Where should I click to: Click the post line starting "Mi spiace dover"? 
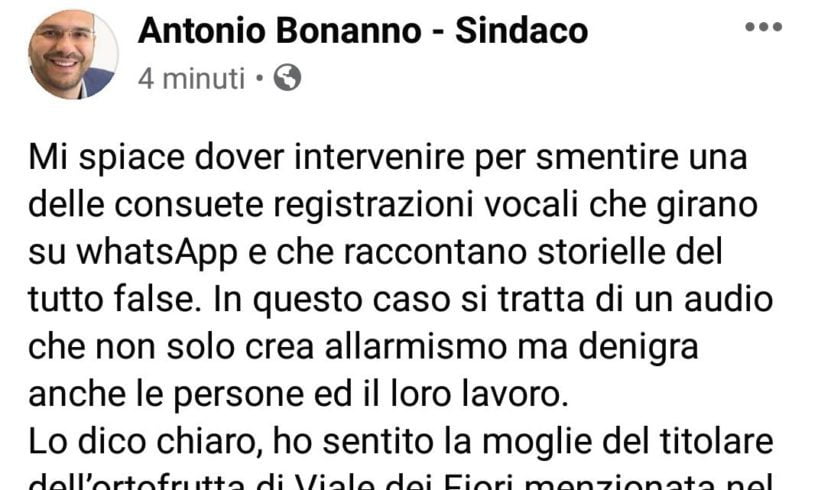pos(388,158)
